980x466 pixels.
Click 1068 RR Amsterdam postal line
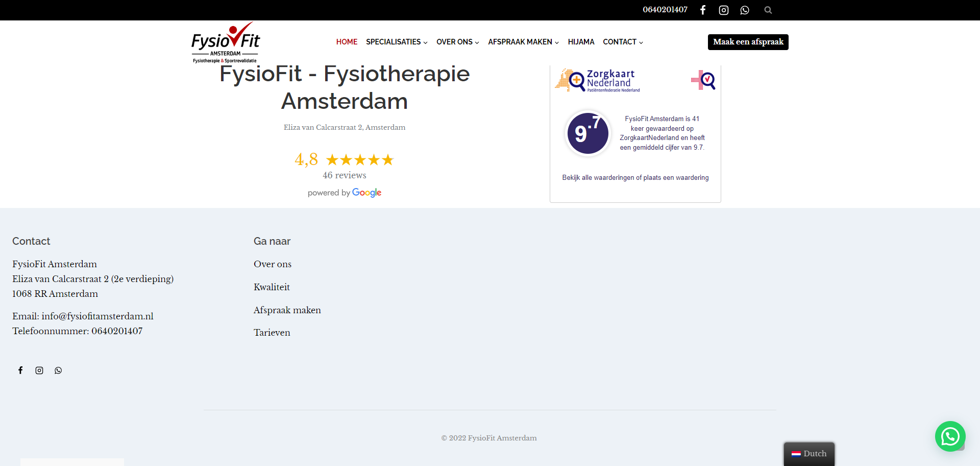point(55,294)
